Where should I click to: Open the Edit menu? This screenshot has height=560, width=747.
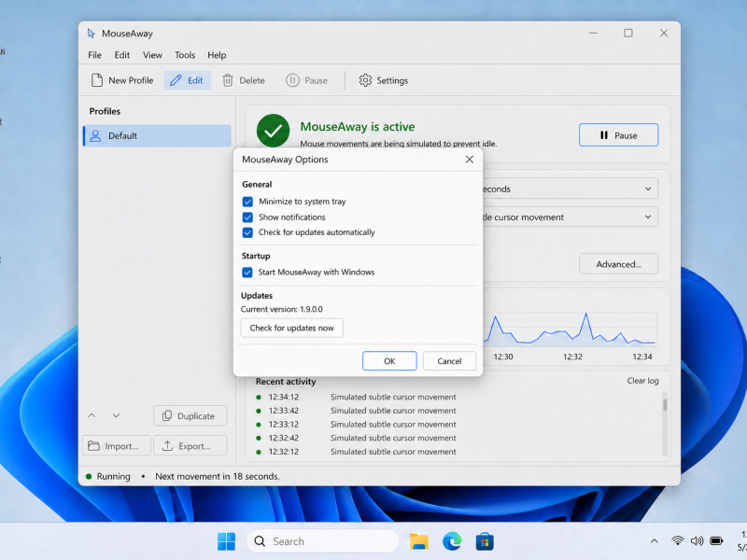click(x=122, y=55)
